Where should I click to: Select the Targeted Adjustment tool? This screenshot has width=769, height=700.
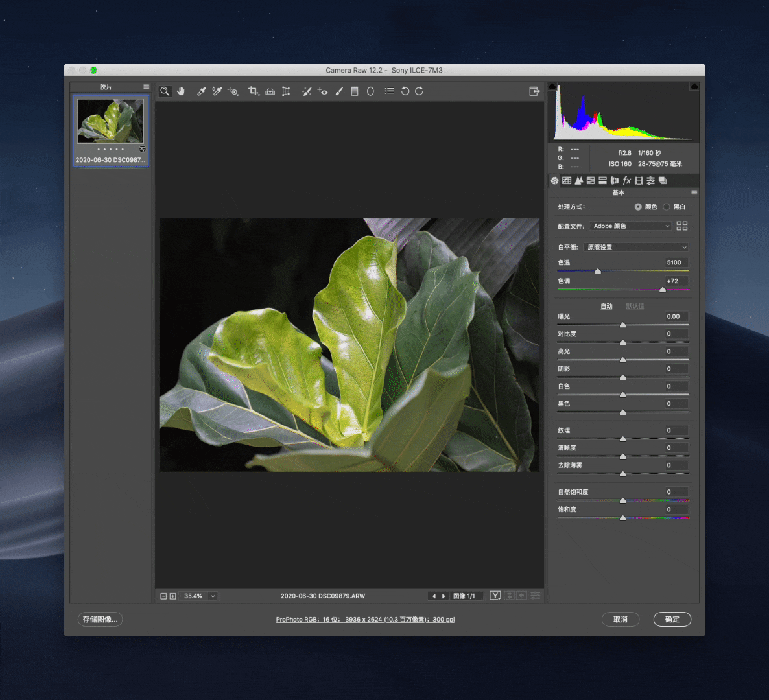coord(233,91)
